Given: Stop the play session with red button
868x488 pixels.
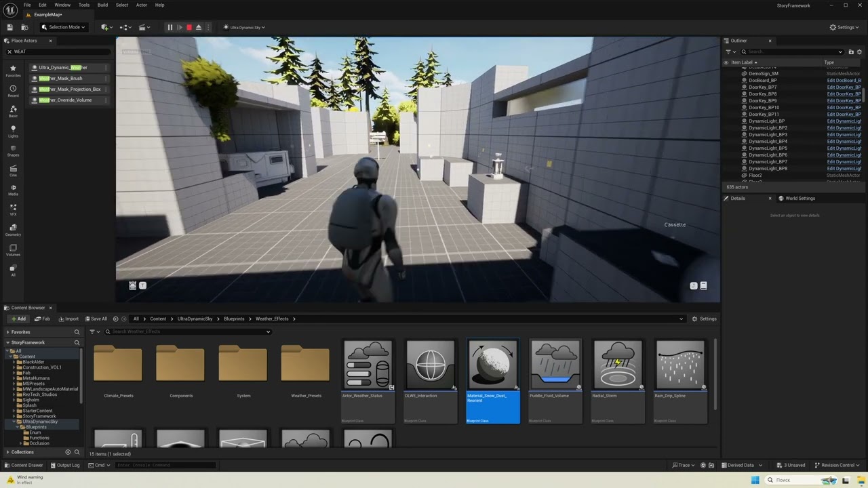Looking at the screenshot, I should tap(189, 27).
